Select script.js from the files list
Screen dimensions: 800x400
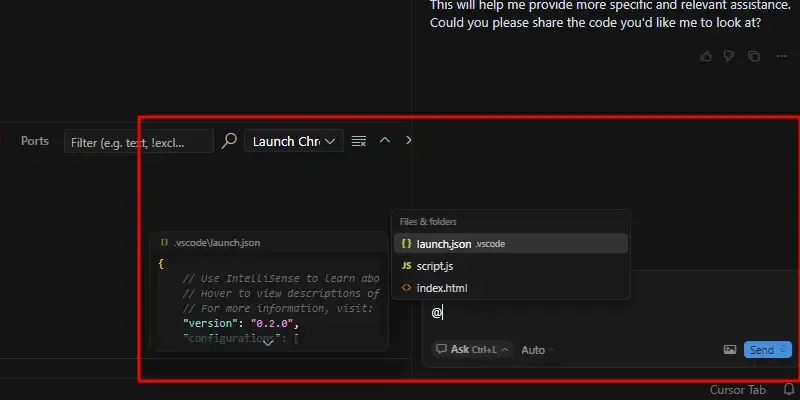click(x=511, y=266)
